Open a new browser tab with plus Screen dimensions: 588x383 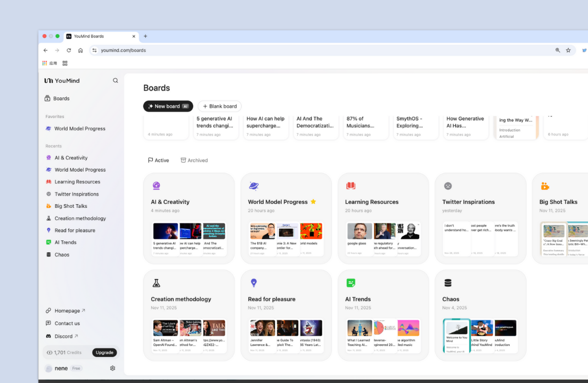(145, 36)
